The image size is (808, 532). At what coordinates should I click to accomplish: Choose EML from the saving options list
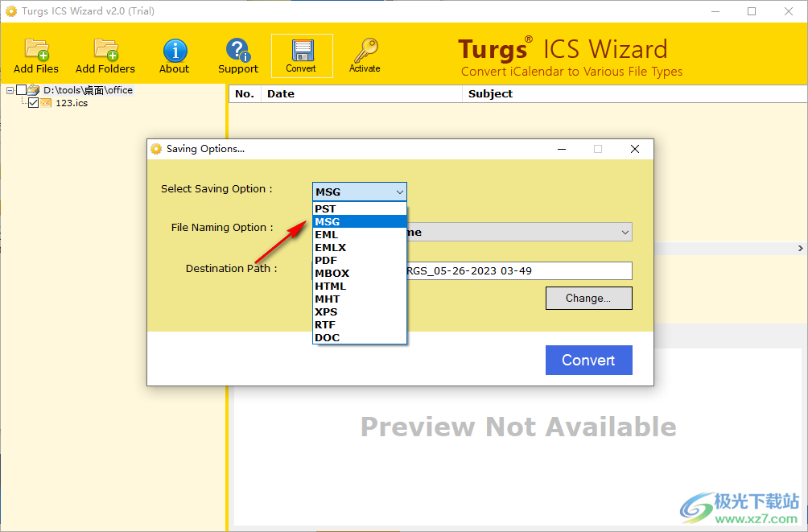click(x=360, y=234)
